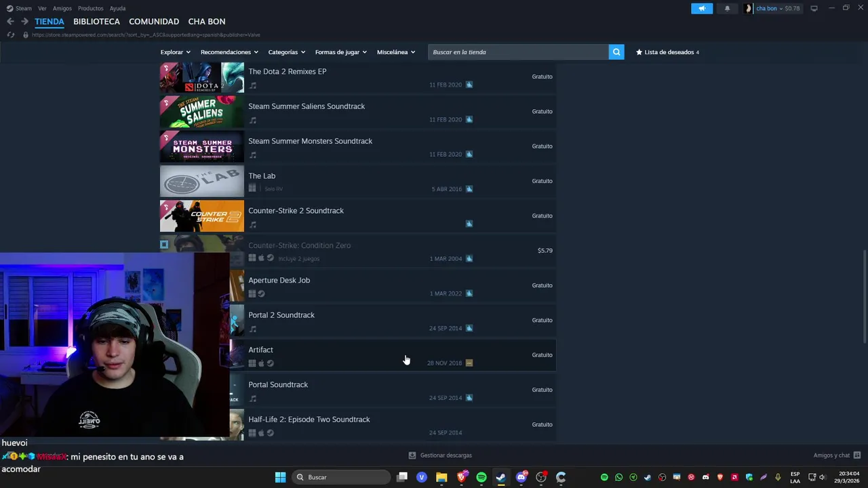The height and width of the screenshot is (488, 868).
Task: Click the blue icon on Counter-Strike 2 Soundtrack row
Action: click(469, 224)
